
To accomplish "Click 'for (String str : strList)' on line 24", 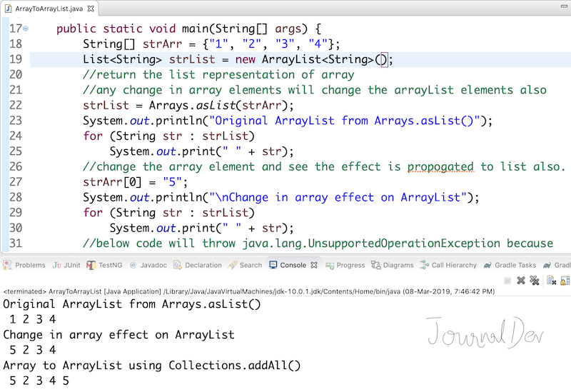I will [168, 136].
